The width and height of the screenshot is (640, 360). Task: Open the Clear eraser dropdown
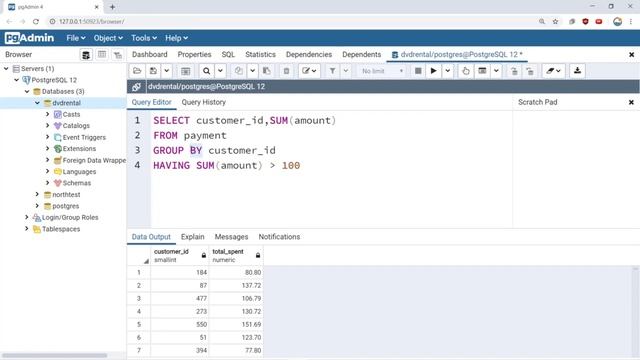[553, 71]
